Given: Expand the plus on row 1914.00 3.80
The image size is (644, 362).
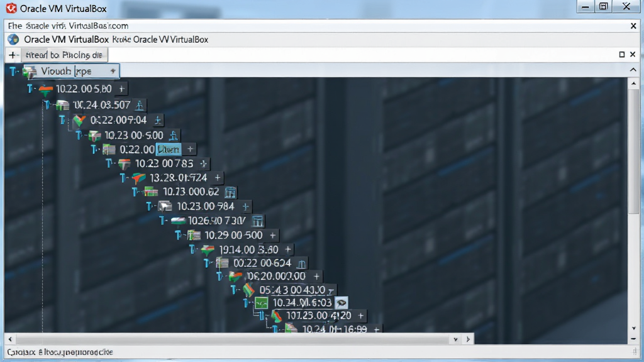Looking at the screenshot, I should pyautogui.click(x=288, y=249).
